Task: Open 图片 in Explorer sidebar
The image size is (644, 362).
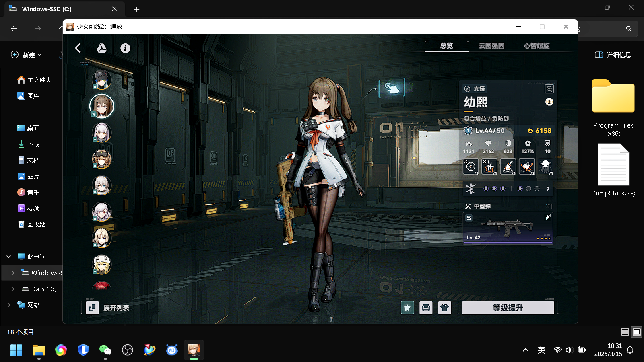Action: 29,176
